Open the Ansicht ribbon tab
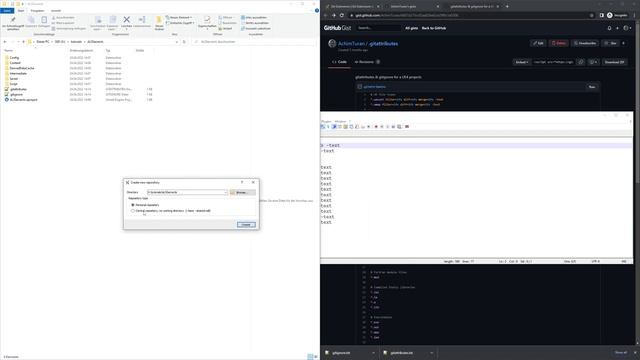The image size is (640, 360). pyautogui.click(x=56, y=11)
